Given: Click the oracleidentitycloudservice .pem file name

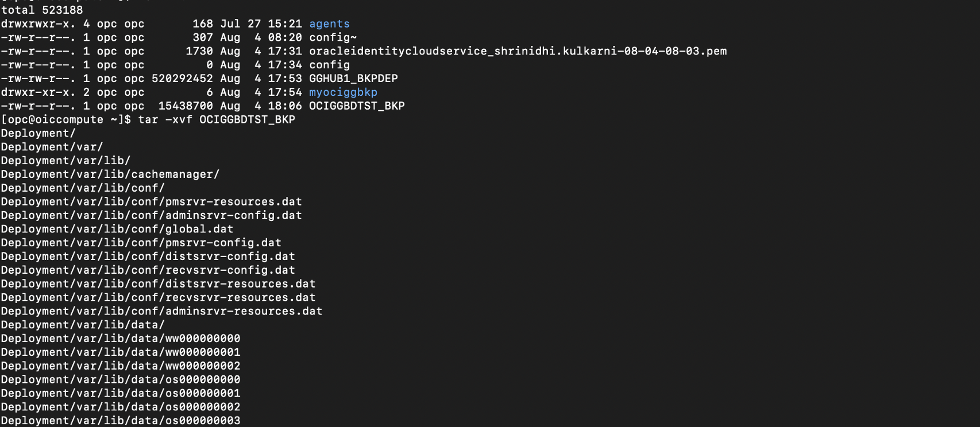Looking at the screenshot, I should coord(518,51).
